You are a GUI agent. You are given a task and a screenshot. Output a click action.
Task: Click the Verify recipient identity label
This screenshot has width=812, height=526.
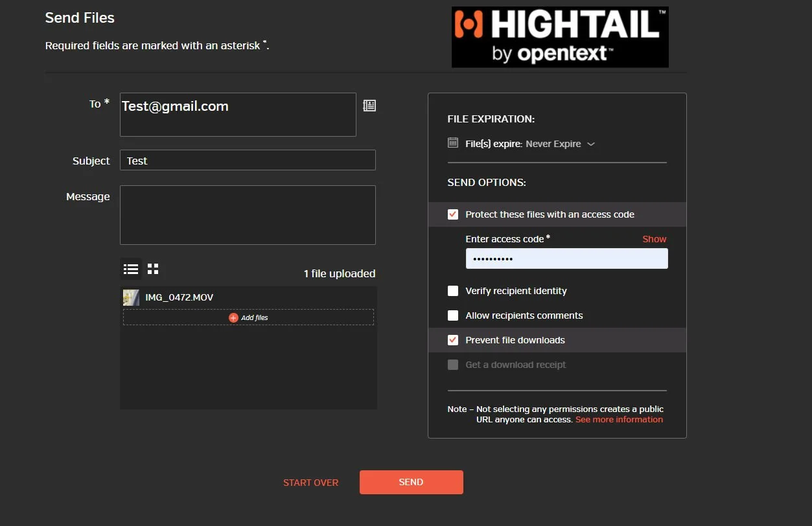click(x=516, y=291)
